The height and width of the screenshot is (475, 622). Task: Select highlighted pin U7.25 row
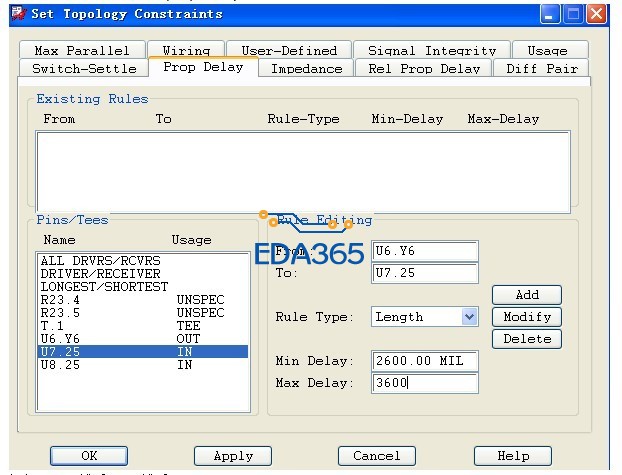143,352
